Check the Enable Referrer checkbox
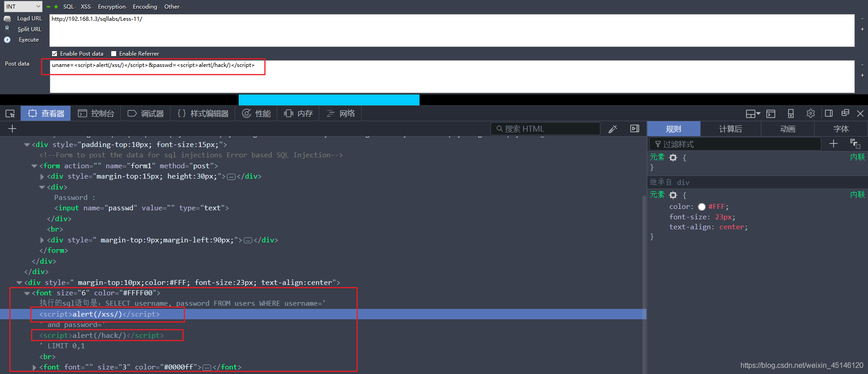Image resolution: width=868 pixels, height=374 pixels. 114,53
